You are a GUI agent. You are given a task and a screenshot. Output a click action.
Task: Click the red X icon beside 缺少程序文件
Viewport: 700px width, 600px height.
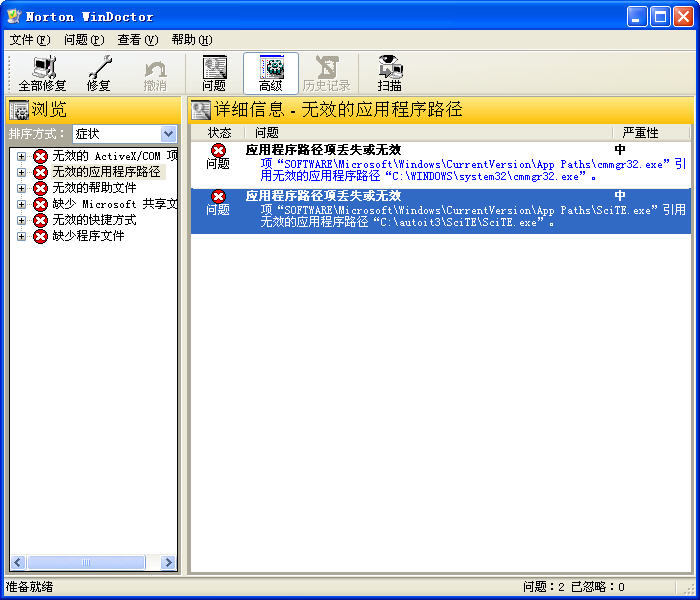[40, 236]
